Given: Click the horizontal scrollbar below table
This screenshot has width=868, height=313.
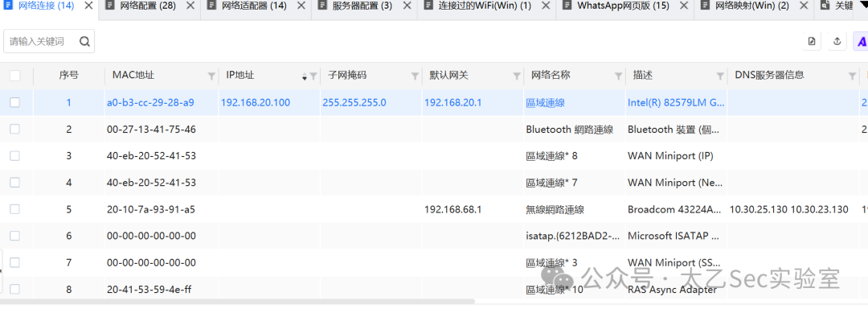Looking at the screenshot, I should pos(237,302).
